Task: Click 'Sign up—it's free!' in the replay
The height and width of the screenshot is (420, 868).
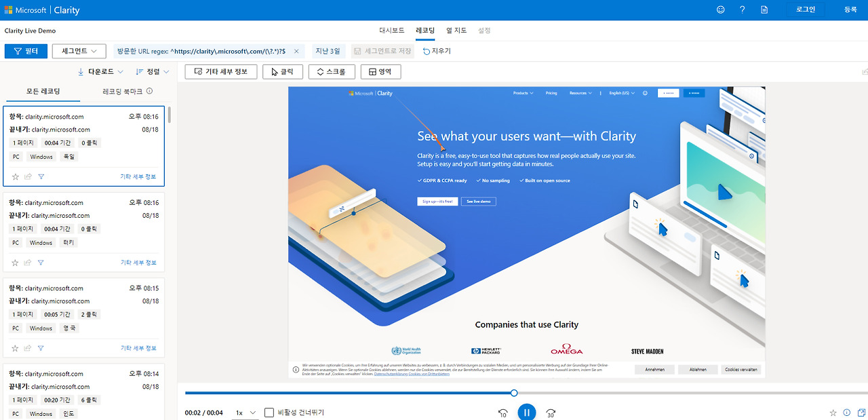Action: point(437,202)
